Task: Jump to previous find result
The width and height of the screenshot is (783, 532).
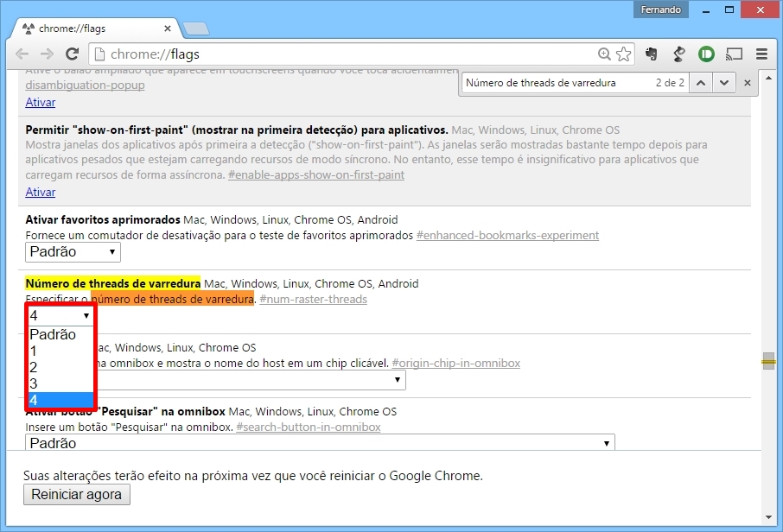Action: 701,83
